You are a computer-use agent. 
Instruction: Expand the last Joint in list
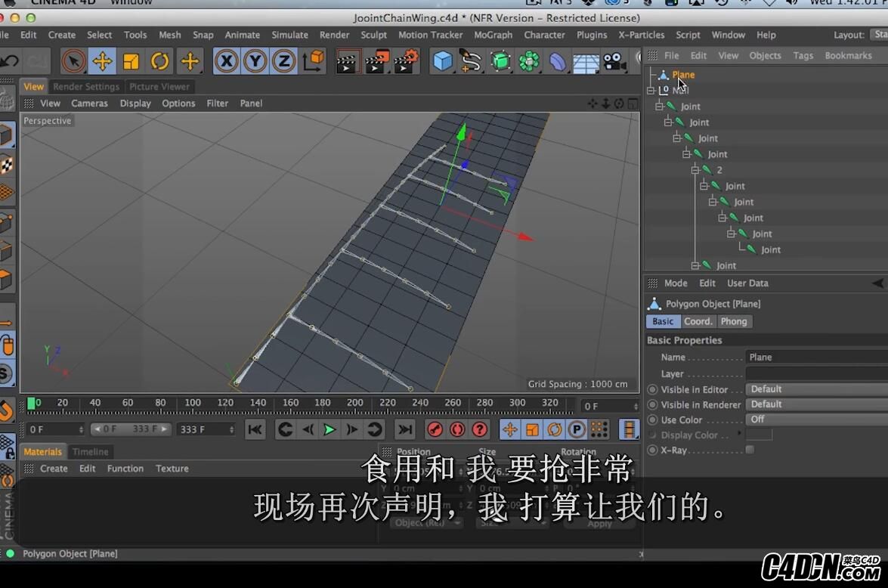[x=695, y=265]
